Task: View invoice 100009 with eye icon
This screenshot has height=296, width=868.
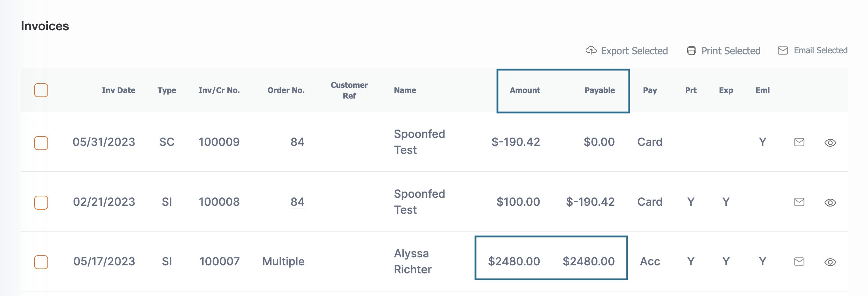Action: 830,143
